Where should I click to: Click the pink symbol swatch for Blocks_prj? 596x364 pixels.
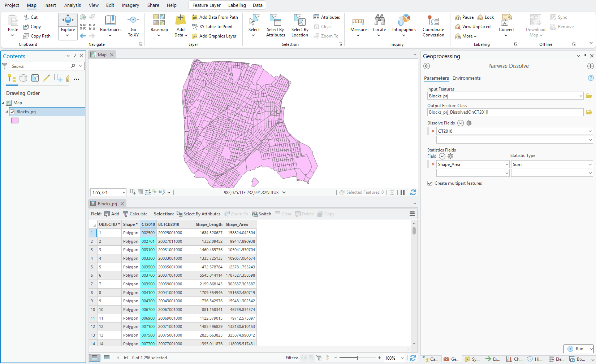[14, 120]
